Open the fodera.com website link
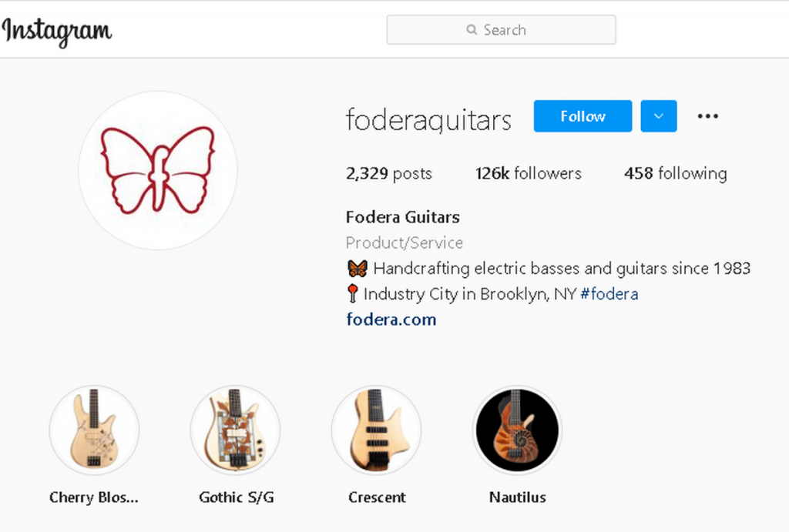The image size is (789, 532). [x=391, y=320]
